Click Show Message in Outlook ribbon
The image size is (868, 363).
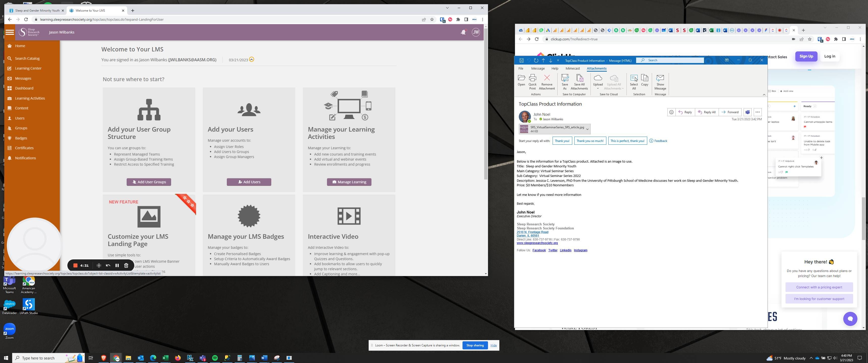pos(660,82)
